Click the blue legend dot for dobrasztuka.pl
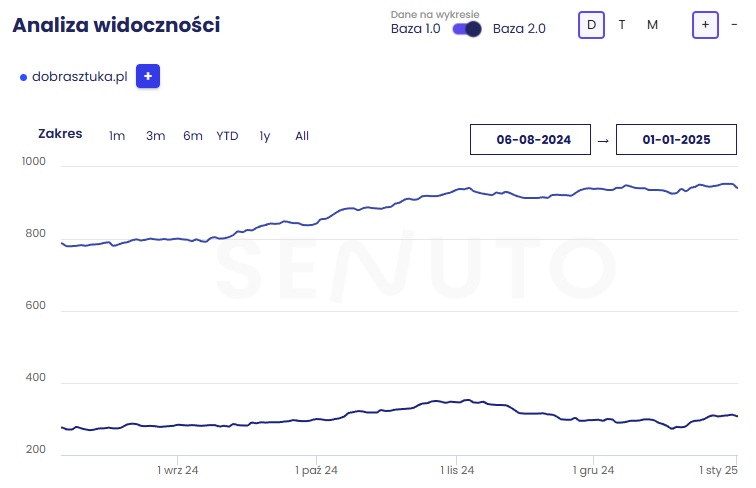 click(x=23, y=77)
